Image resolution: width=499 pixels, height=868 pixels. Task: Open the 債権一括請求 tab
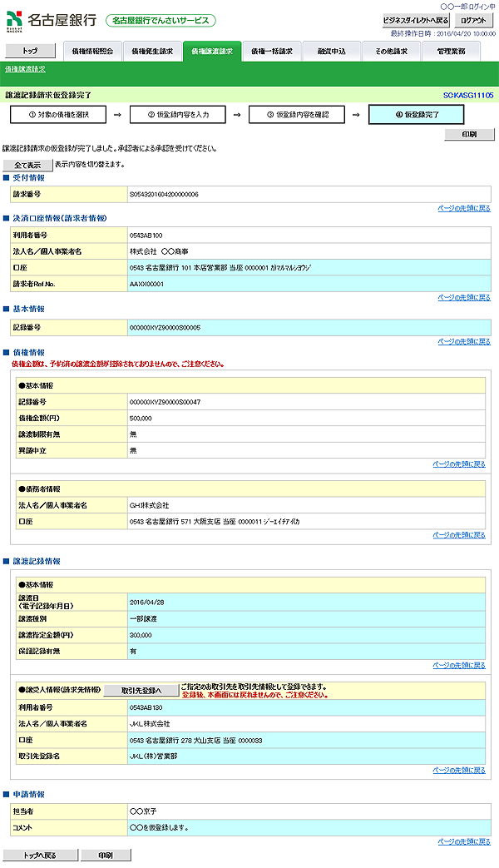(272, 52)
